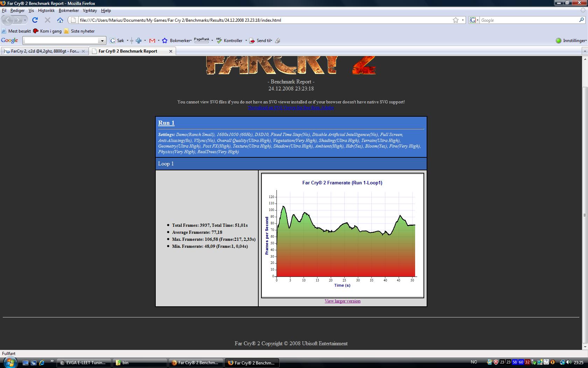Switch to EVGA E-LEET Tuning taskbar window
588x368 pixels.
84,363
